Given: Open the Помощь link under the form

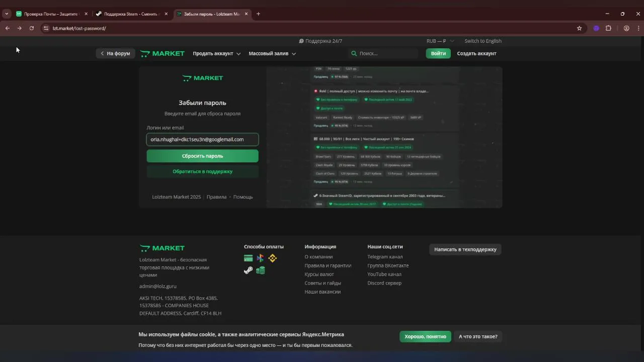Looking at the screenshot, I should point(243,197).
